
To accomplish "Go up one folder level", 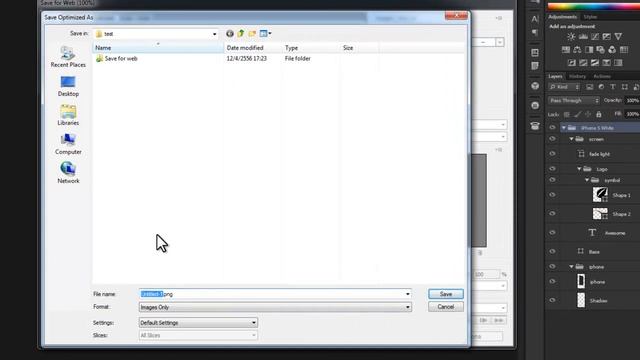I will click(241, 33).
